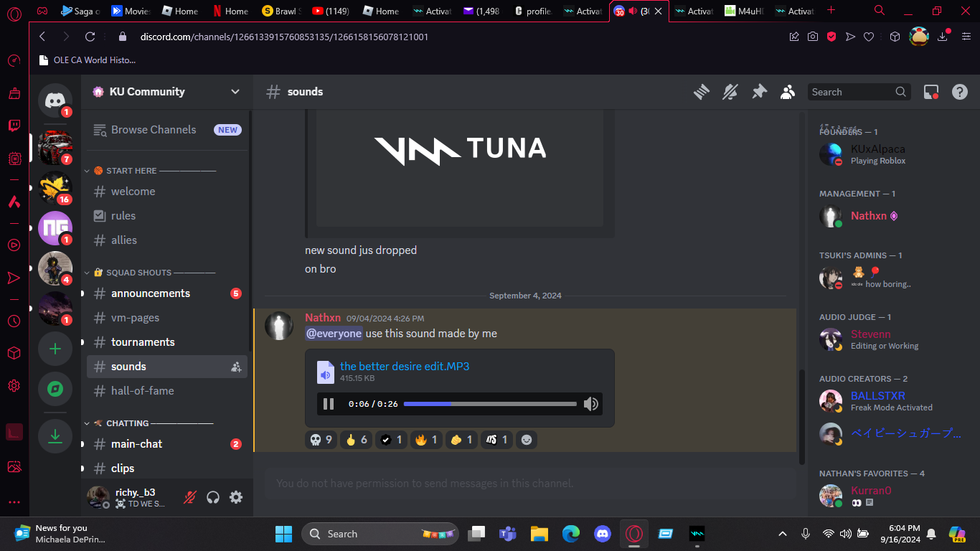980x551 pixels.
Task: Click the Download Apps icon in server list
Action: click(x=55, y=437)
